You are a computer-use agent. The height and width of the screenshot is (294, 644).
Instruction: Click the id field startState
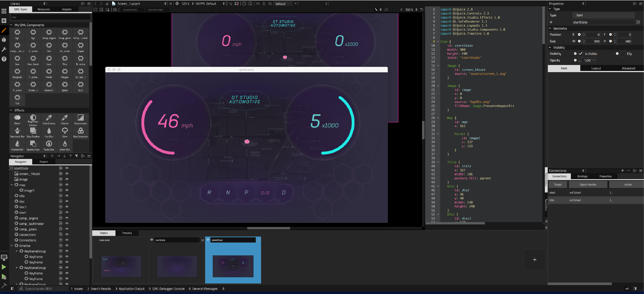[x=603, y=22]
